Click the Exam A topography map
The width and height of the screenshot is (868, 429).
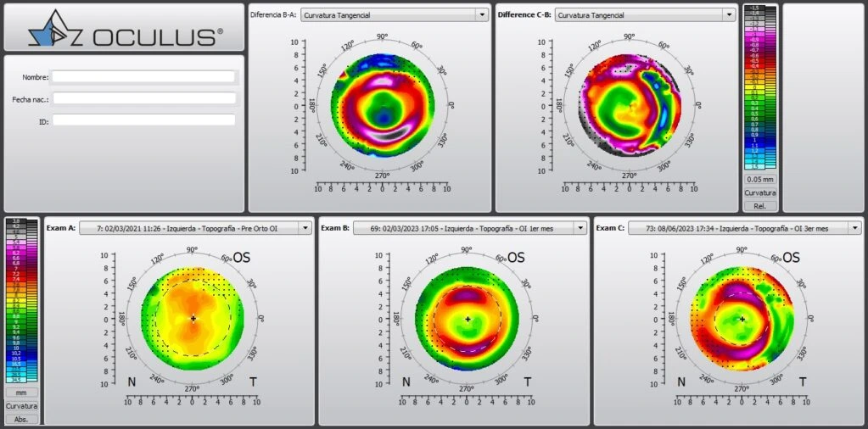(193, 319)
